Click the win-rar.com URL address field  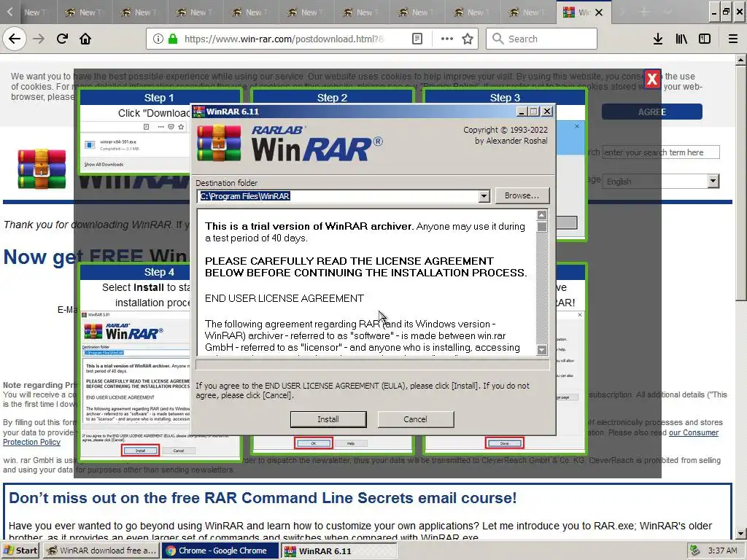(x=284, y=39)
